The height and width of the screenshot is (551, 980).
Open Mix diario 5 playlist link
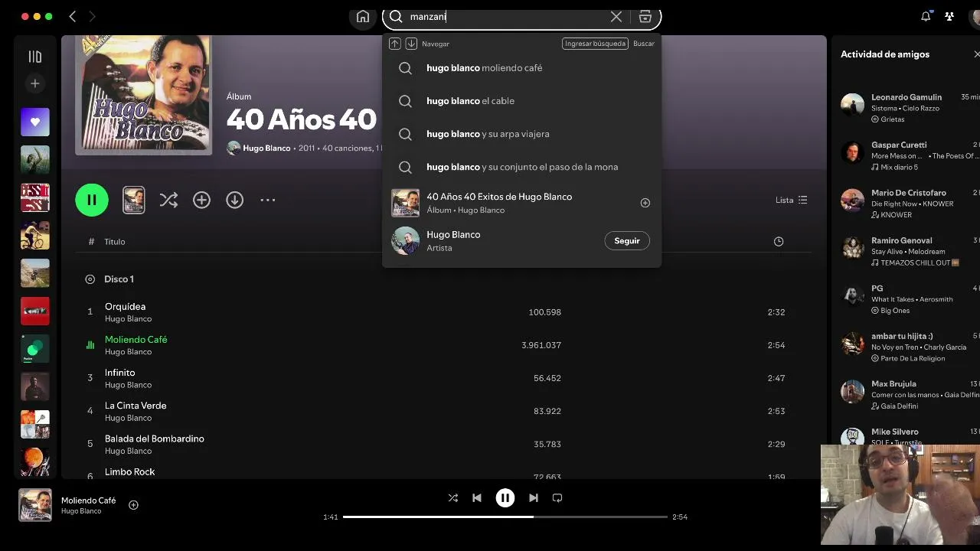[900, 167]
